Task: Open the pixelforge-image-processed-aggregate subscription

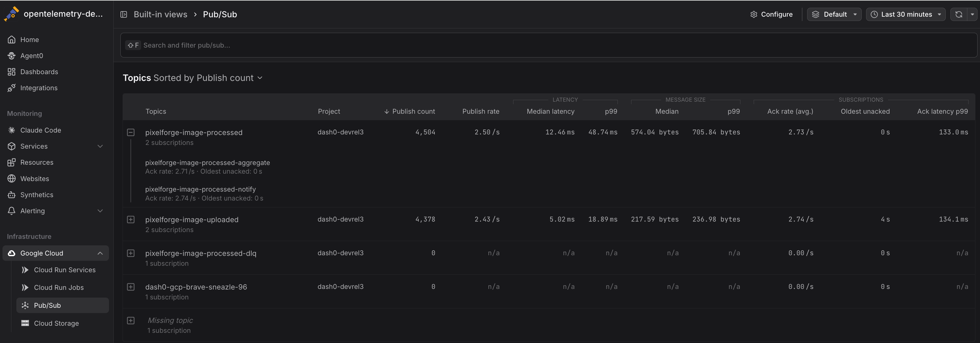Action: [x=207, y=163]
